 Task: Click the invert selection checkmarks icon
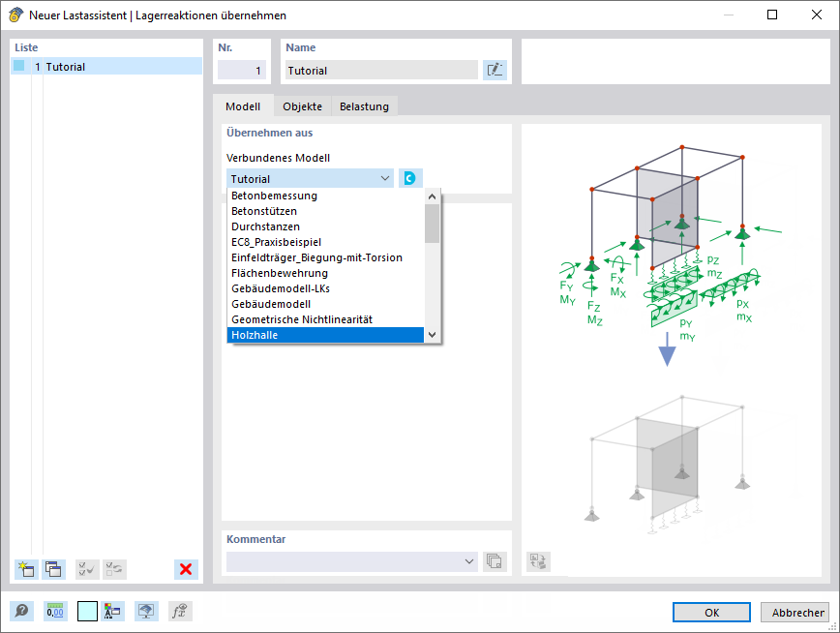click(114, 569)
